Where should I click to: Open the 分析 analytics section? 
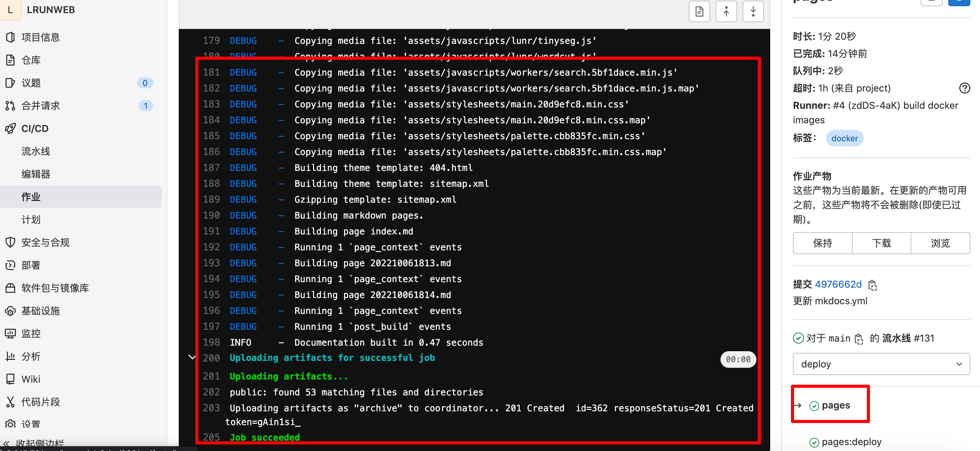click(31, 357)
